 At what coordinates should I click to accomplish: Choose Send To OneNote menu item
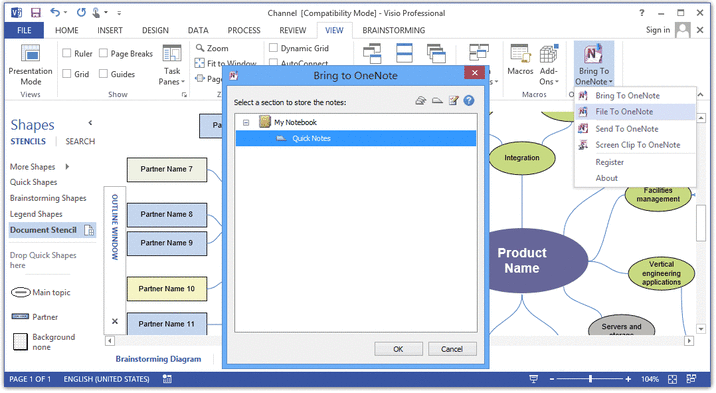635,129
